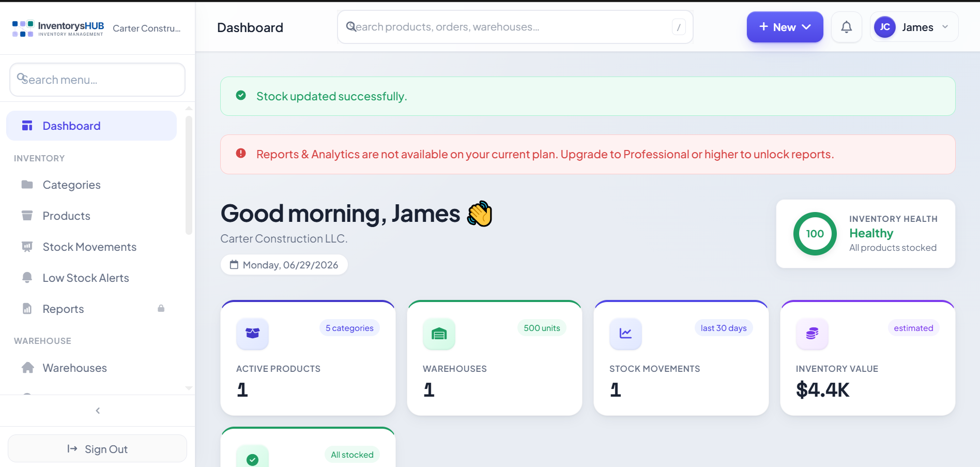980x467 pixels.
Task: Collapse the sidebar with the left chevron
Action: click(x=98, y=411)
